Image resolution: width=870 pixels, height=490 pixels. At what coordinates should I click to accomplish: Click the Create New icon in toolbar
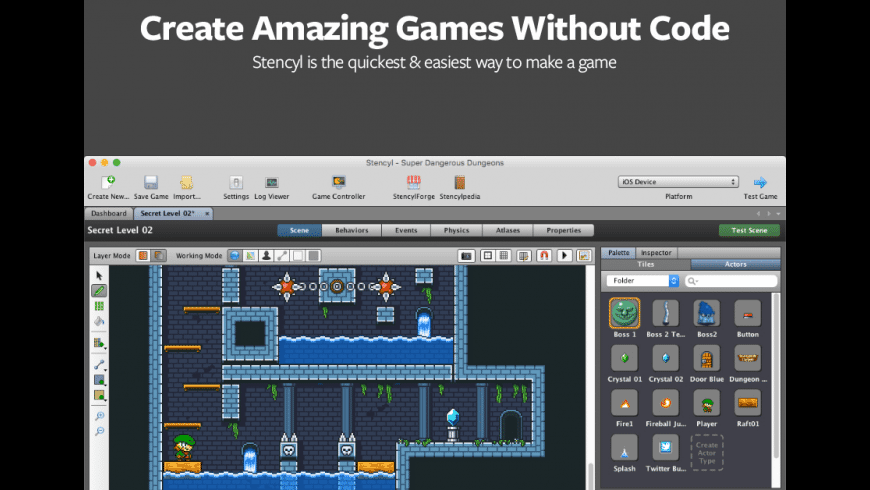106,182
